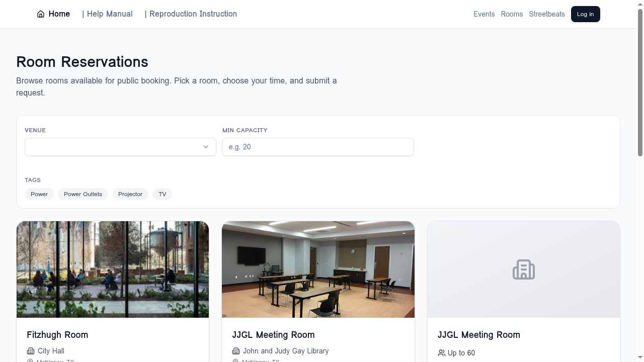Open the Help Manual page
This screenshot has width=644, height=362.
(107, 14)
